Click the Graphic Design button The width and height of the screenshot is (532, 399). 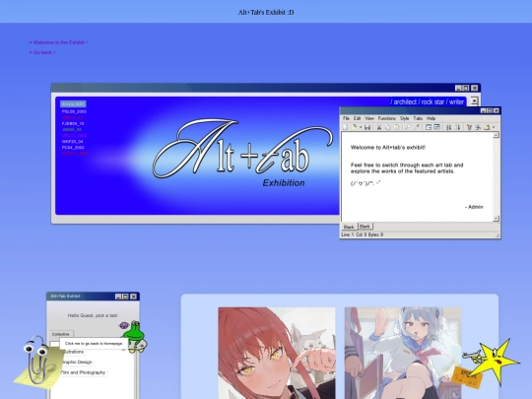tap(78, 362)
